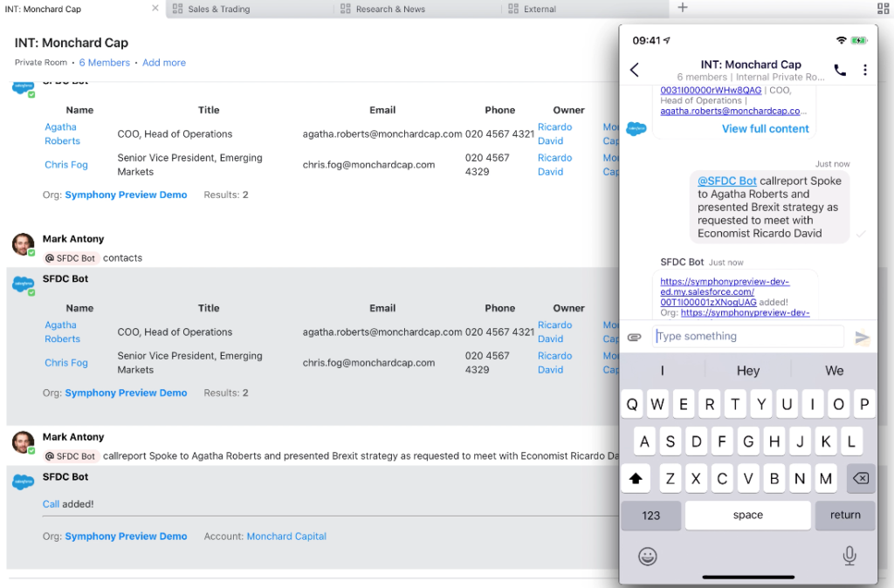The image size is (894, 588).
Task: Tap the backspace delete key
Action: pos(860,479)
